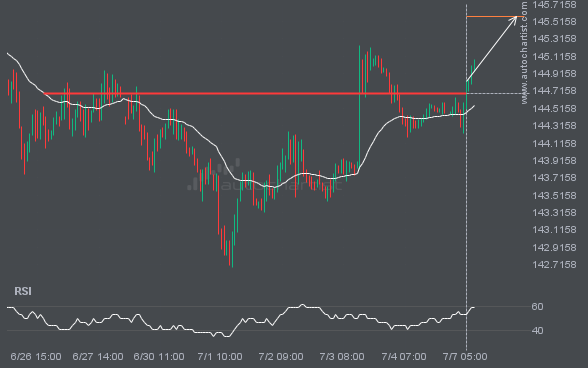588x368 pixels.
Task: Click RSI level label 60
Action: coord(537,307)
